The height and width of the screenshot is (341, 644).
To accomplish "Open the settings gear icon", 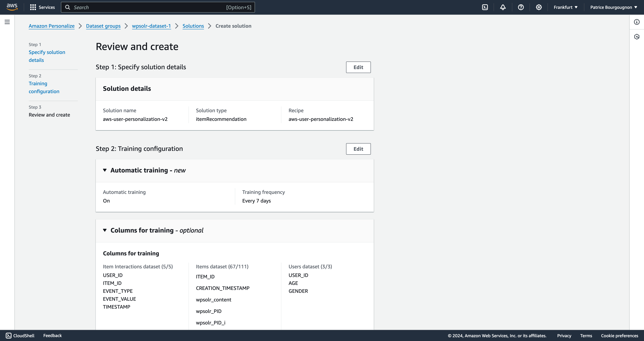I will (x=539, y=7).
